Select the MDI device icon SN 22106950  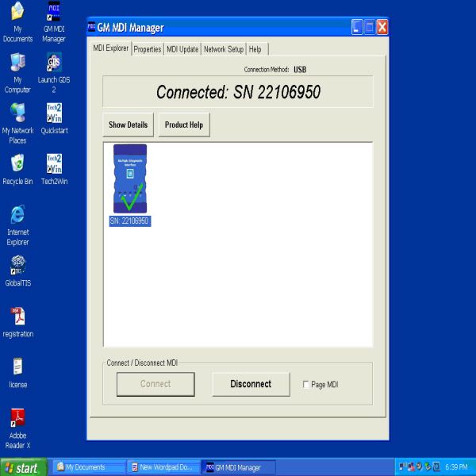click(130, 179)
